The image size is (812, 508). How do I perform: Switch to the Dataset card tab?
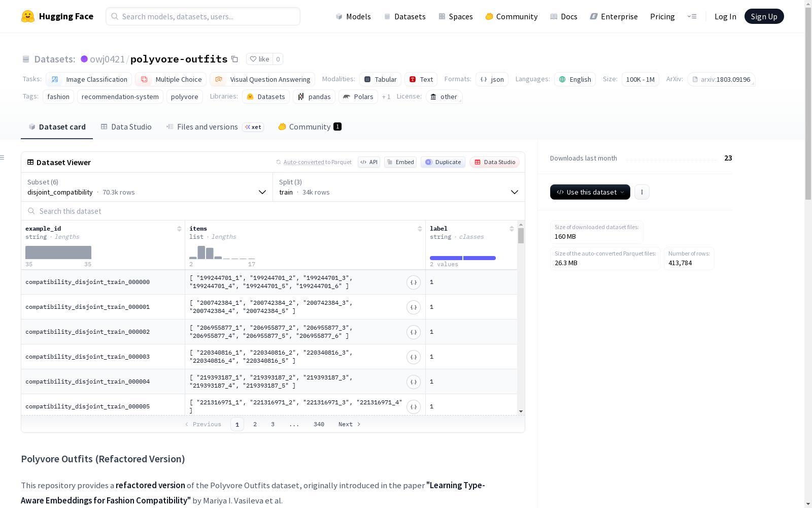pyautogui.click(x=57, y=127)
